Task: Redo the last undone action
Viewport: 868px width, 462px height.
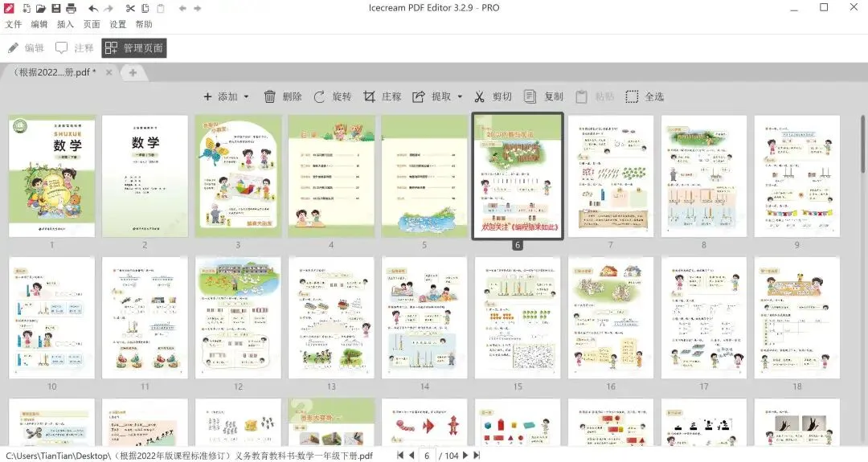Action: click(x=108, y=8)
